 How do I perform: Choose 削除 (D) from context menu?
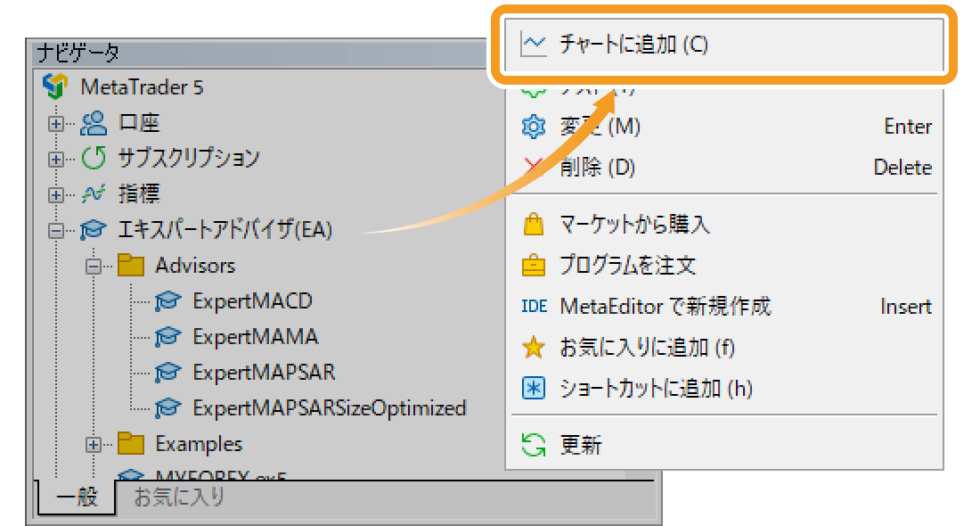click(723, 167)
